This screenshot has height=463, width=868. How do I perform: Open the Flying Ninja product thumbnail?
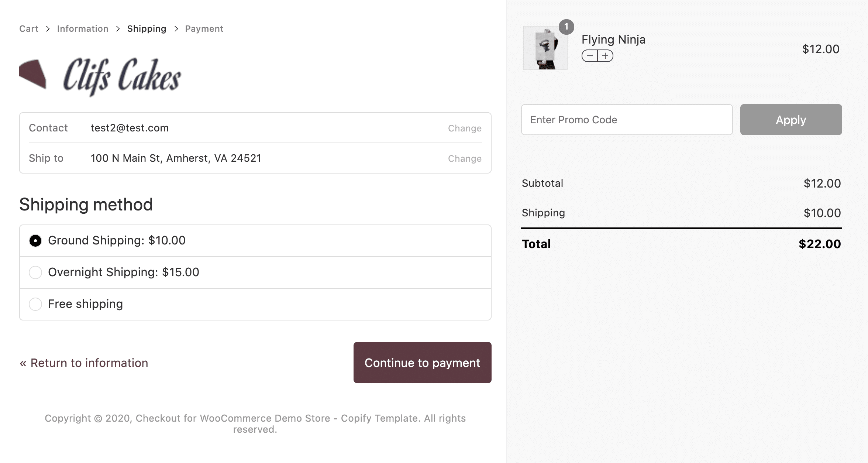click(545, 47)
